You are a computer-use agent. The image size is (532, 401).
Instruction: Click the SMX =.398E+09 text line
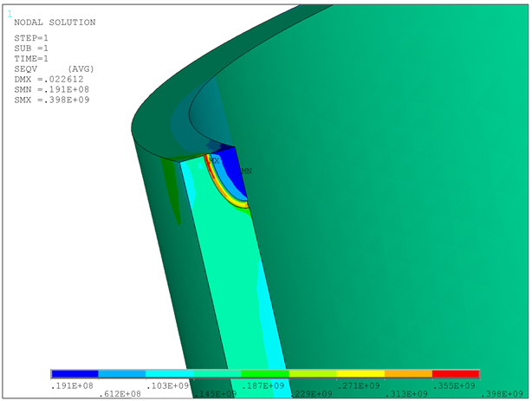[52, 100]
